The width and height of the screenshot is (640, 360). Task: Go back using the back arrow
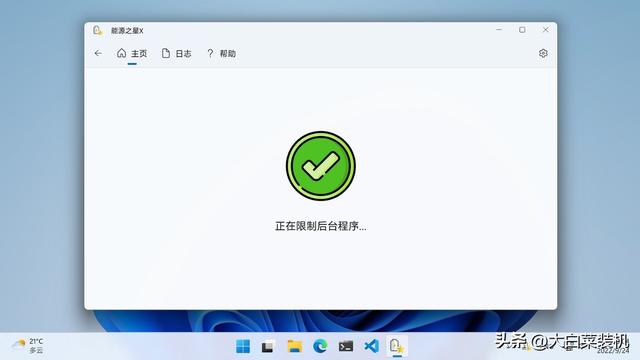click(98, 53)
